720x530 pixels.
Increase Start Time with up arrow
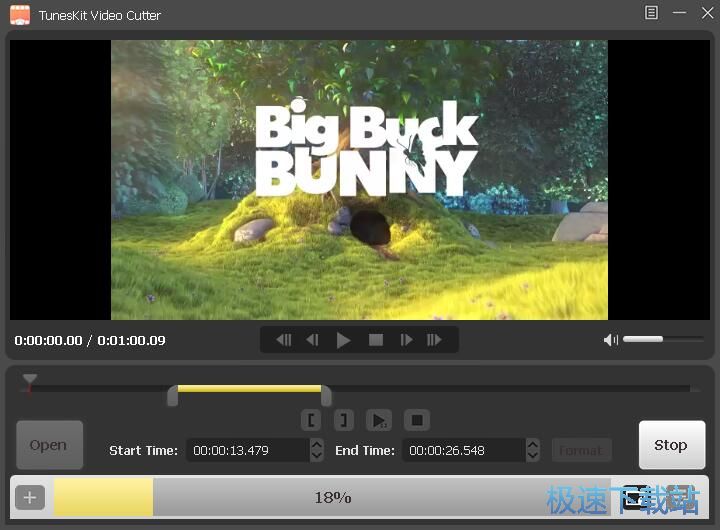click(317, 444)
